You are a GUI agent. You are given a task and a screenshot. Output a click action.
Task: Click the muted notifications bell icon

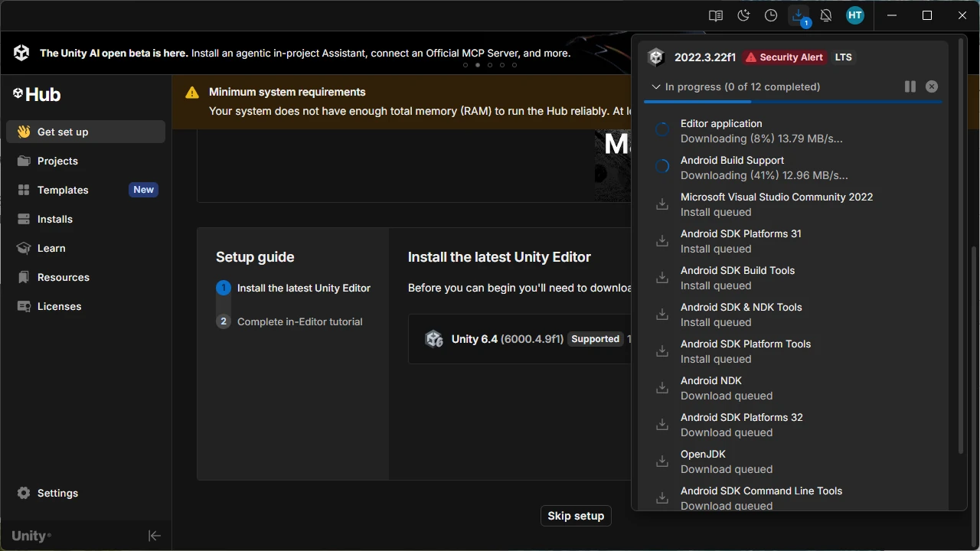pyautogui.click(x=826, y=15)
